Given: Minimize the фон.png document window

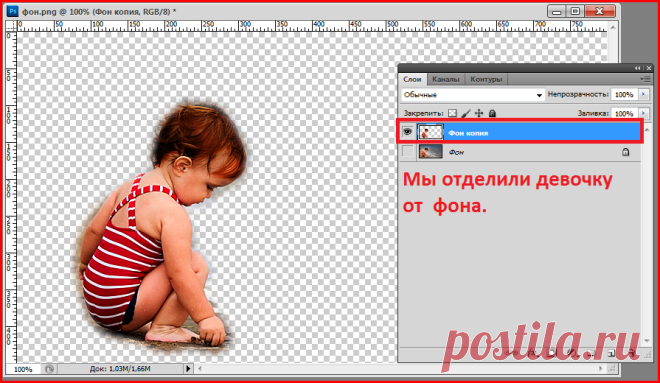Looking at the screenshot, I should [x=556, y=11].
